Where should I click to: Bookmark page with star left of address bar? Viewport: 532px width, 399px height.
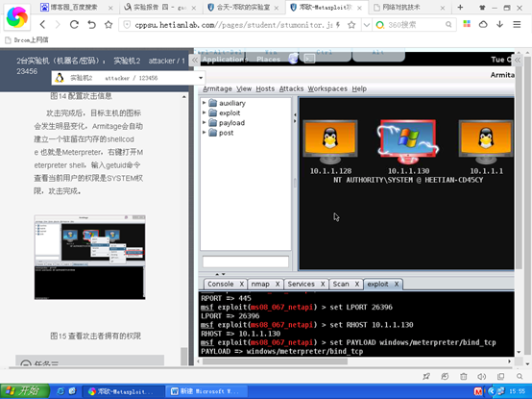[109, 24]
